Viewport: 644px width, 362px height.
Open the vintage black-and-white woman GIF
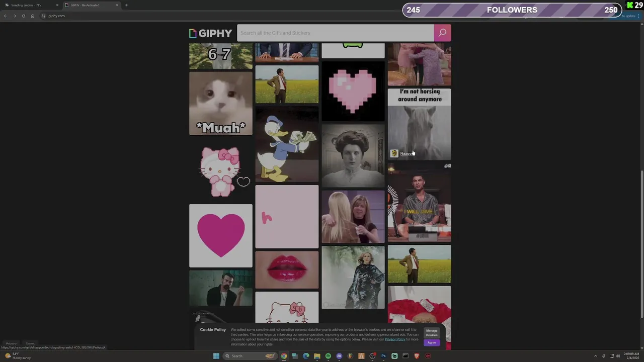click(353, 156)
